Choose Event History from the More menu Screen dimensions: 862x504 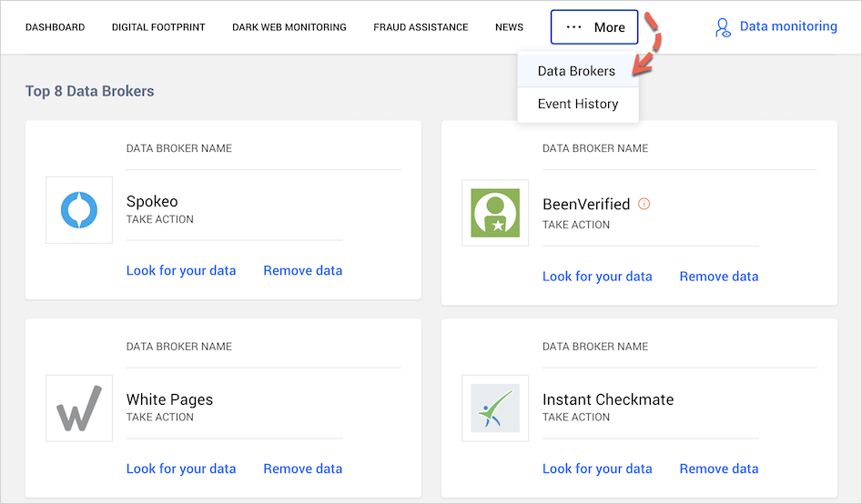[x=578, y=104]
